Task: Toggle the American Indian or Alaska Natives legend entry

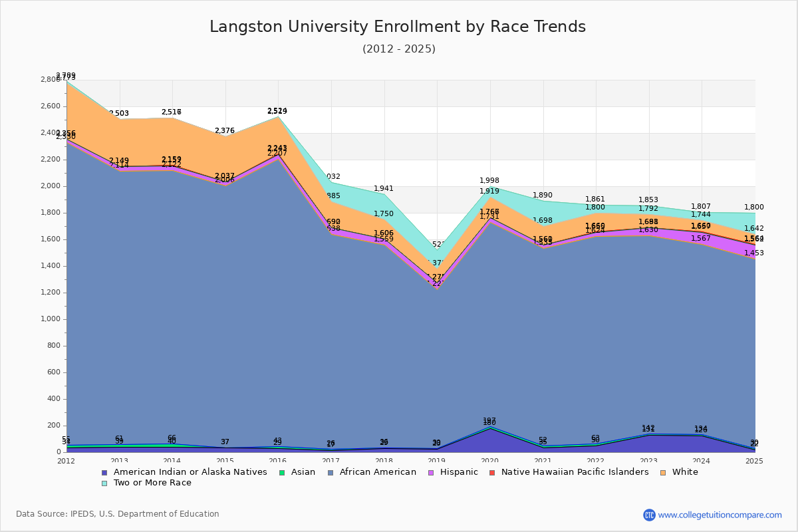Action: 184,472
